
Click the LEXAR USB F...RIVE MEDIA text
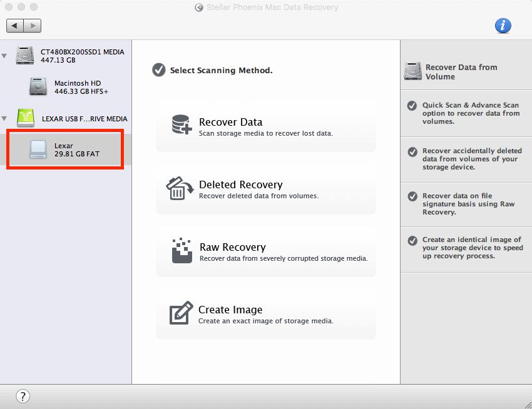click(84, 119)
